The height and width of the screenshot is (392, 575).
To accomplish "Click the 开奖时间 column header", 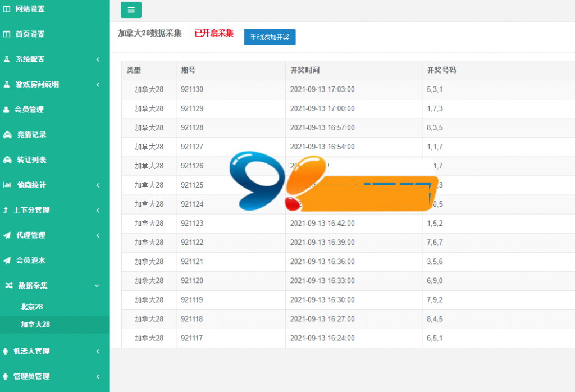I will tap(304, 70).
